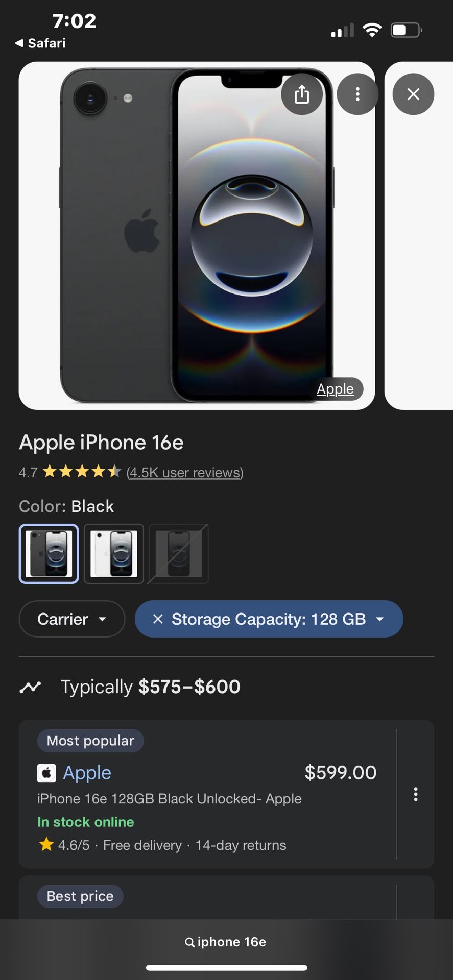453x980 pixels.
Task: Expand the Carrier dropdown
Action: click(x=72, y=619)
